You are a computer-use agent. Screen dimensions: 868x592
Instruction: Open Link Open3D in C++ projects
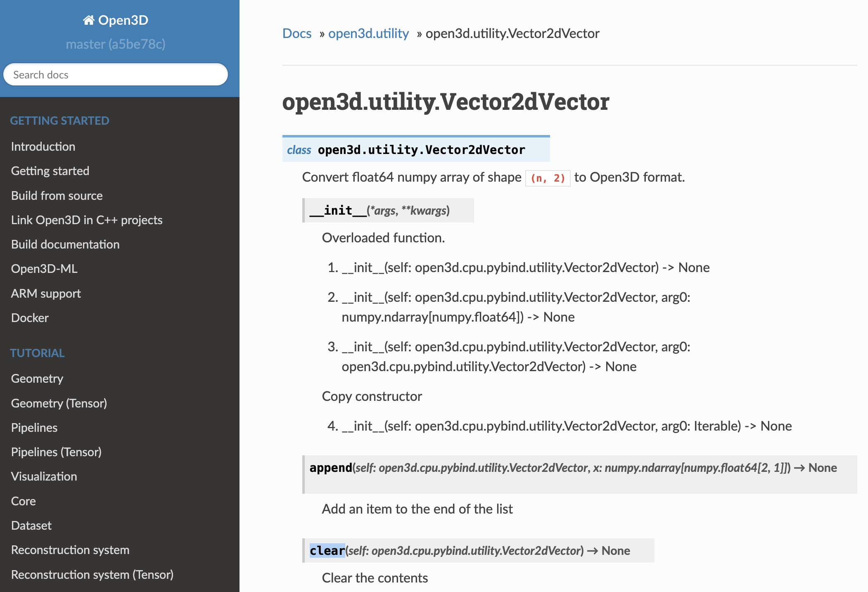(x=87, y=220)
